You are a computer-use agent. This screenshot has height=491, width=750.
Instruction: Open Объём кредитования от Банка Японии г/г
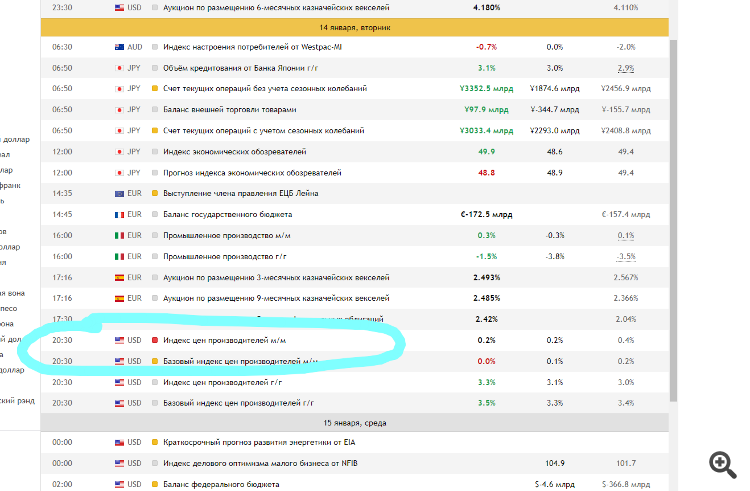[x=241, y=68]
